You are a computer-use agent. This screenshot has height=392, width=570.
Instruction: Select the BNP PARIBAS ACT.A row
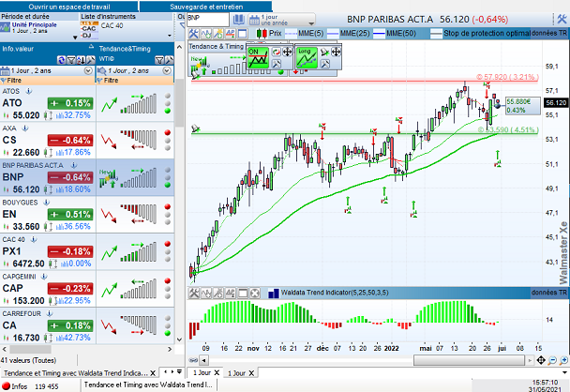(87, 177)
